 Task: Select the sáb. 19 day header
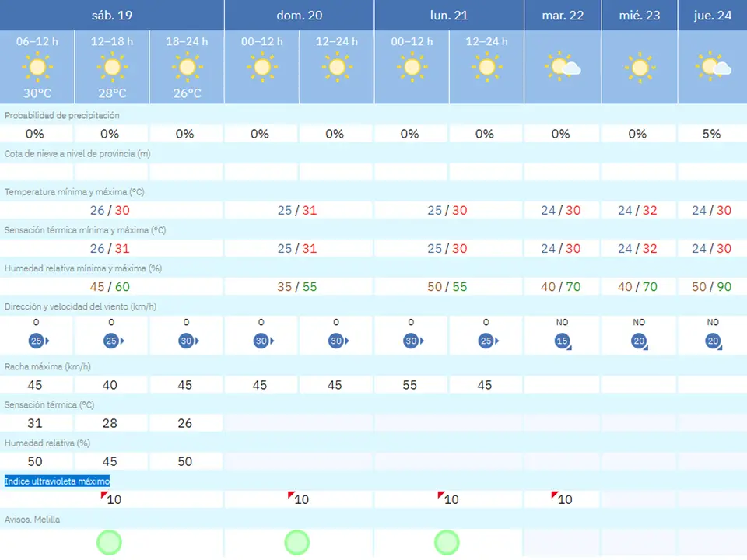click(112, 16)
